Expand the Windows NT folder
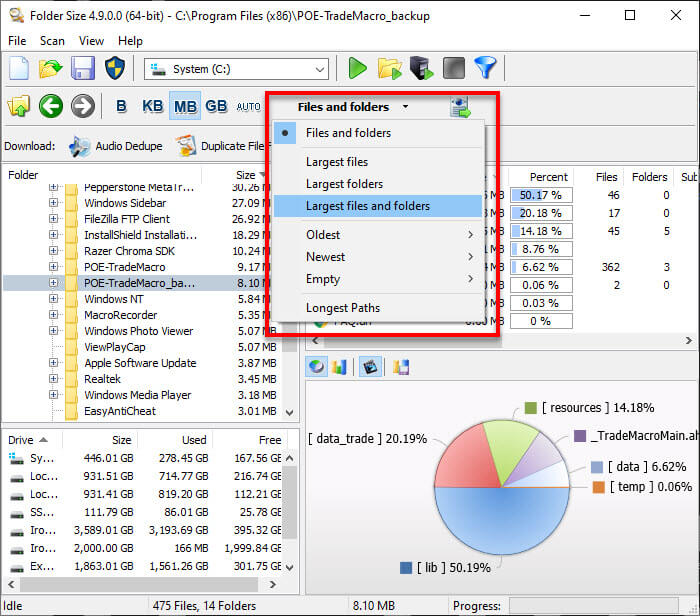Viewport: 700px width, 616px height. pyautogui.click(x=54, y=299)
